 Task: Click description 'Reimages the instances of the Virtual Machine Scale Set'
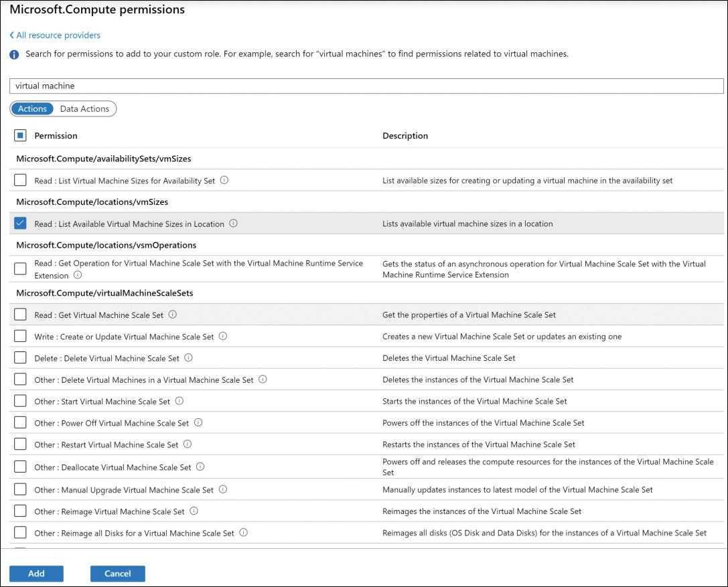coord(482,511)
